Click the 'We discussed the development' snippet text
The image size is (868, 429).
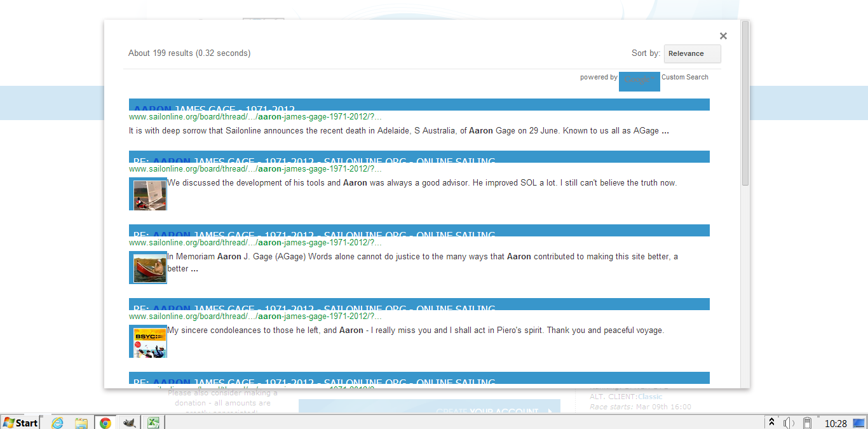point(422,183)
